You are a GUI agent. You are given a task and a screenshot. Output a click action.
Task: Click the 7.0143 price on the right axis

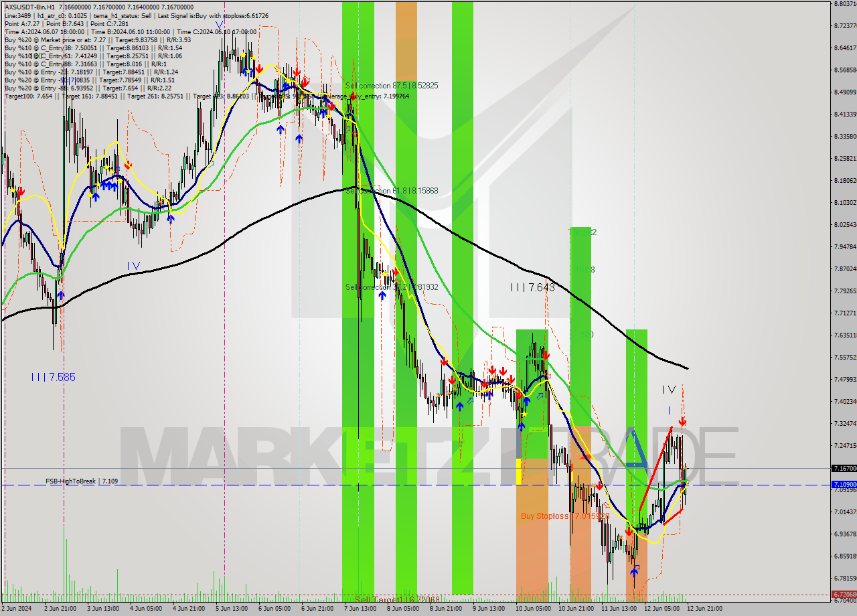coord(845,512)
